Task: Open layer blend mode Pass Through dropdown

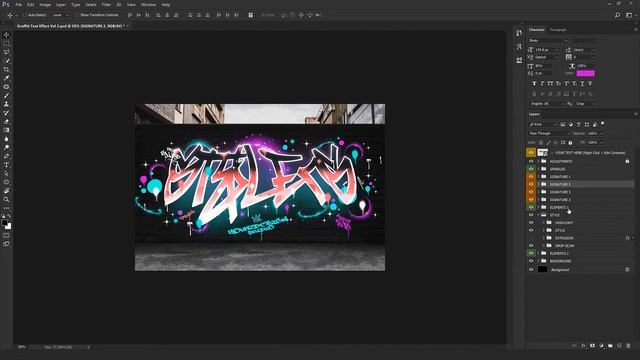Action: 549,133
